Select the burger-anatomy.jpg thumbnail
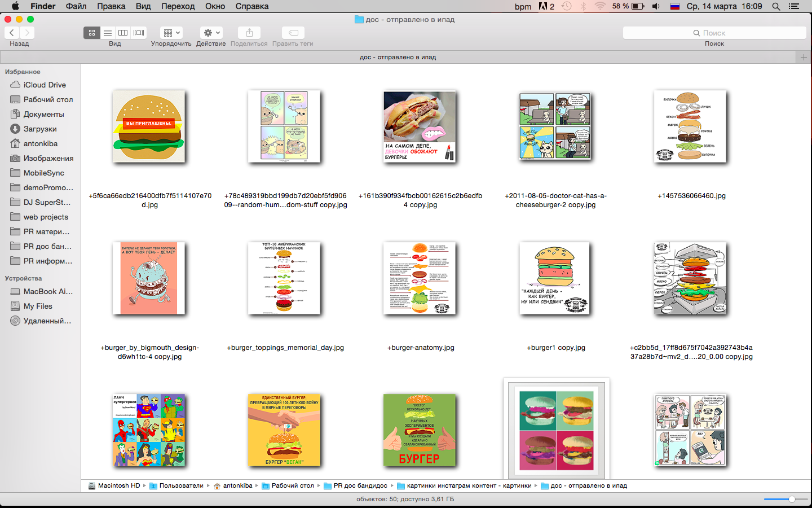This screenshot has width=812, height=508. tap(420, 278)
